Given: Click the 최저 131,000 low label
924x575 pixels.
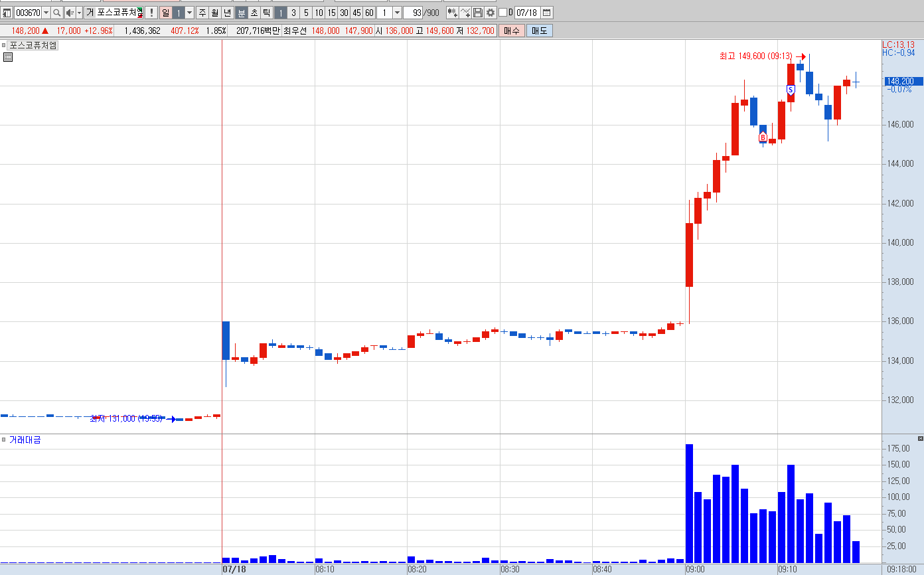Looking at the screenshot, I should pos(126,418).
